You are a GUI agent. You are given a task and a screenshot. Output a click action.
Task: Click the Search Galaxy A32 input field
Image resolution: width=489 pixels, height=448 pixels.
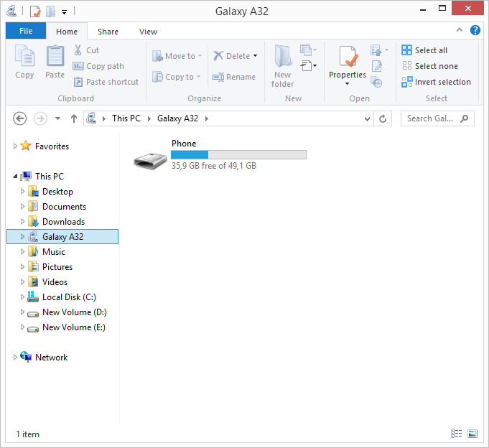[x=431, y=118]
